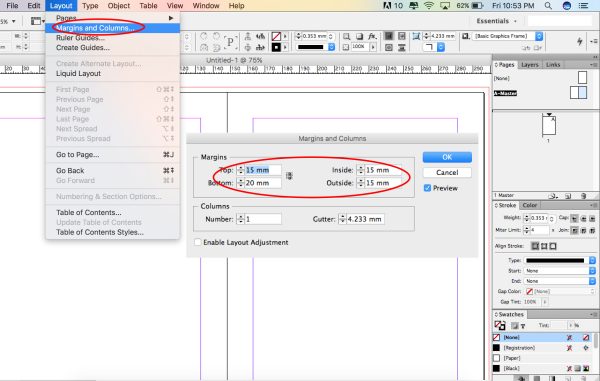This screenshot has height=381, width=600.
Task: Open the End dropdown in Stroke panel
Action: [x=592, y=281]
